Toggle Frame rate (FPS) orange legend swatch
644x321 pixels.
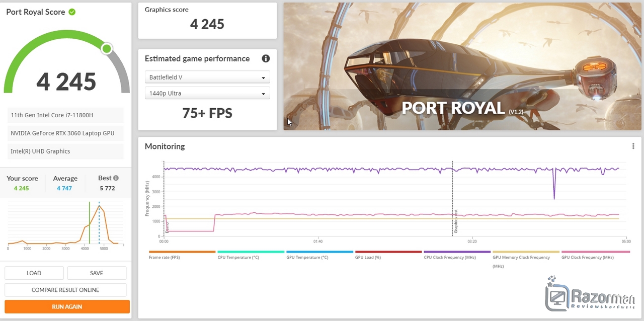(x=182, y=252)
